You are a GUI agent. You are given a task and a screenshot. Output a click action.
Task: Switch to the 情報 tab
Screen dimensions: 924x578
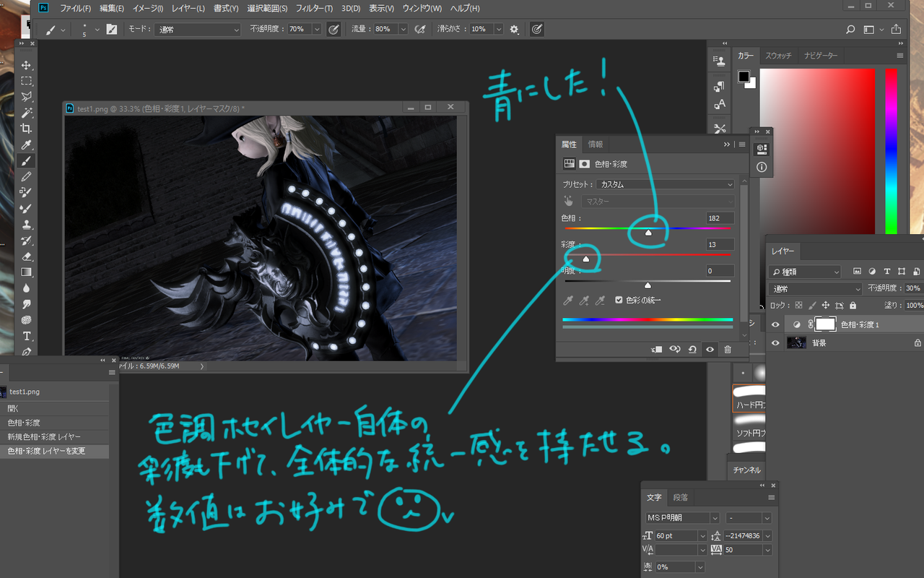pyautogui.click(x=595, y=144)
